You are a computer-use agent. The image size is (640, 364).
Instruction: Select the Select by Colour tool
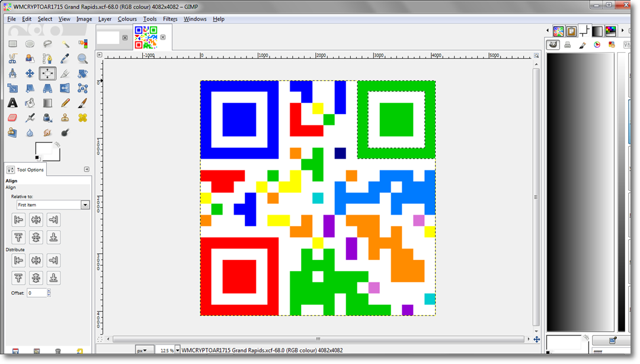[x=82, y=44]
